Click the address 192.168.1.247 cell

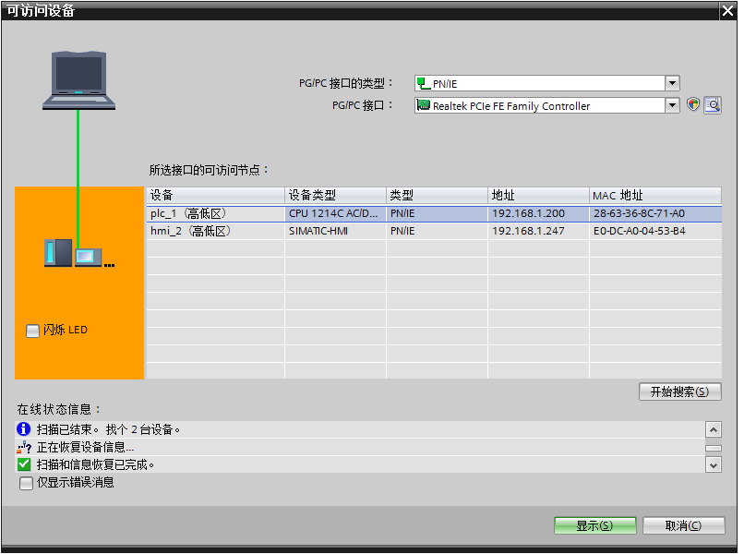coord(538,231)
